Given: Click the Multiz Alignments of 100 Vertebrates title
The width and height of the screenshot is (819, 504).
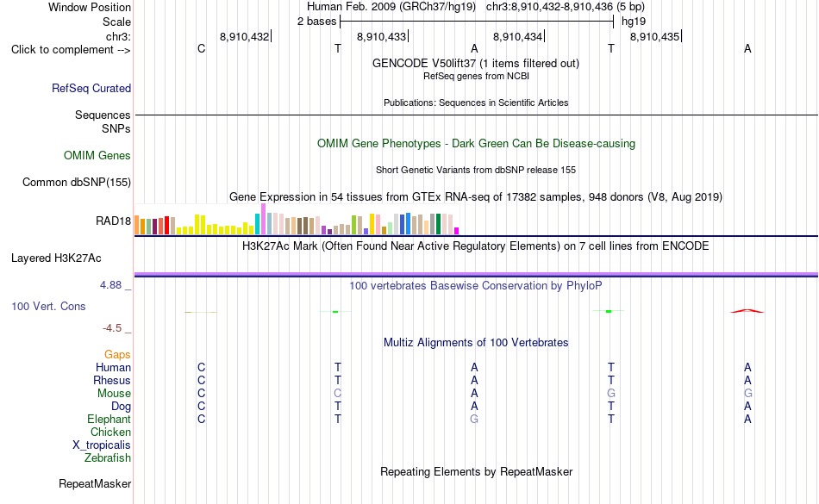Looking at the screenshot, I should [475, 342].
